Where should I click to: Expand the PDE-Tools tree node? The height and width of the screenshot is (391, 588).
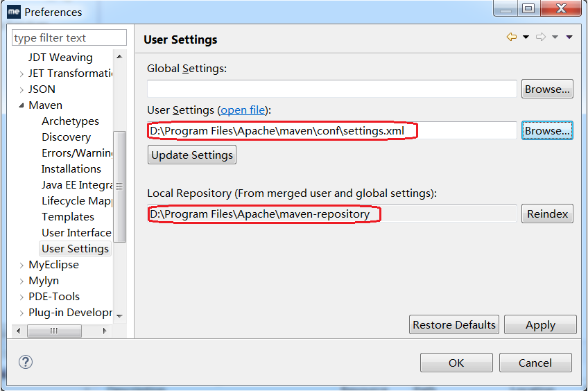pyautogui.click(x=21, y=297)
